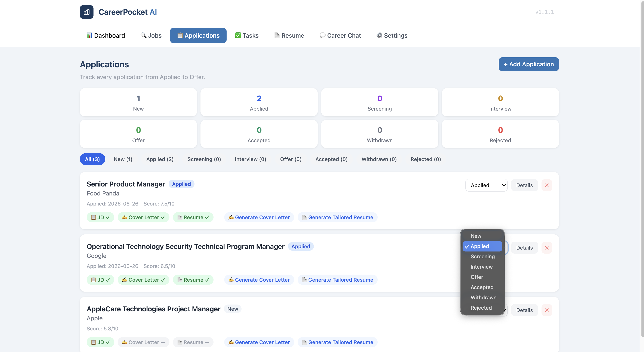Select the Applications tab
This screenshot has width=644, height=352.
198,35
